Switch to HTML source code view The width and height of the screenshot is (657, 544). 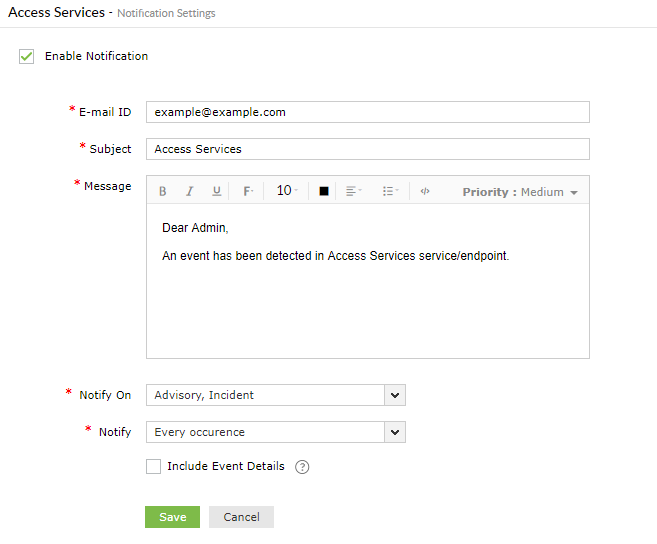[425, 191]
